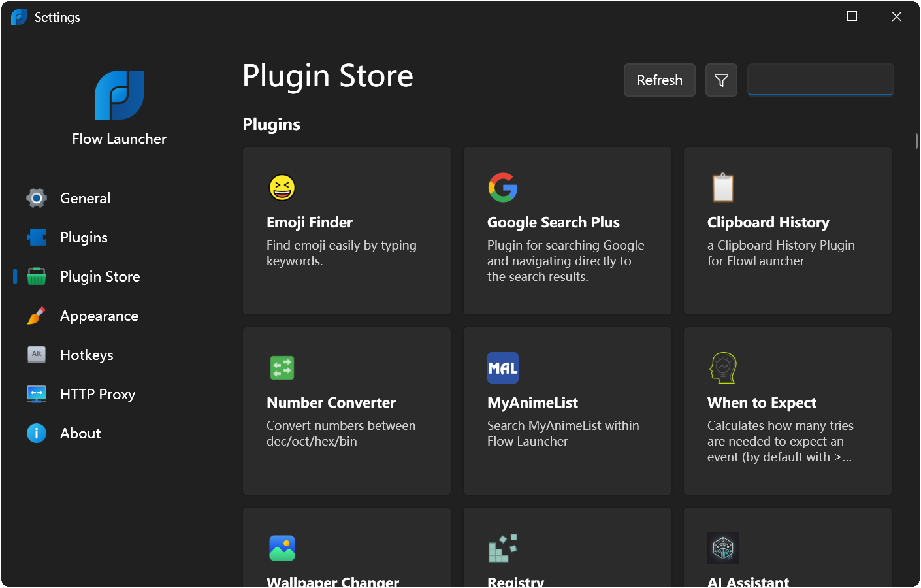
Task: Click the When to Expect head icon
Action: (722, 367)
